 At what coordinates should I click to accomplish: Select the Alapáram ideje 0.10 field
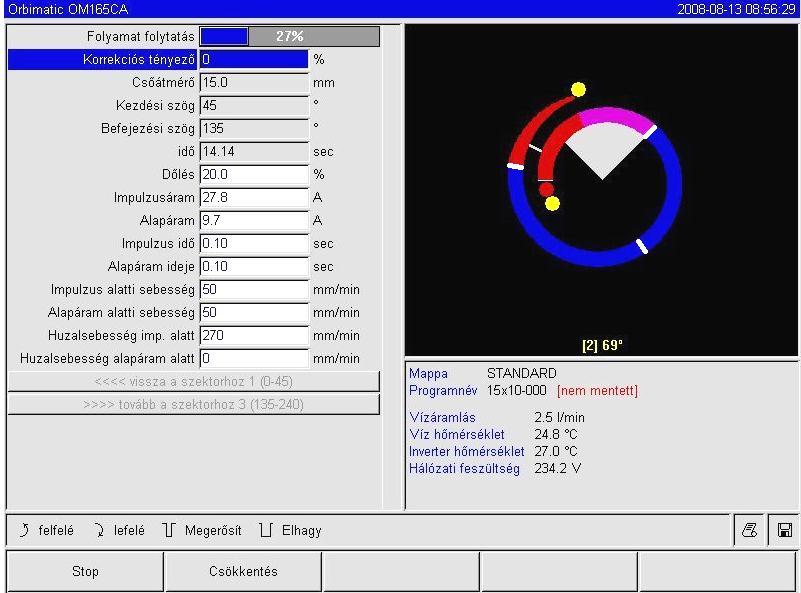(254, 266)
